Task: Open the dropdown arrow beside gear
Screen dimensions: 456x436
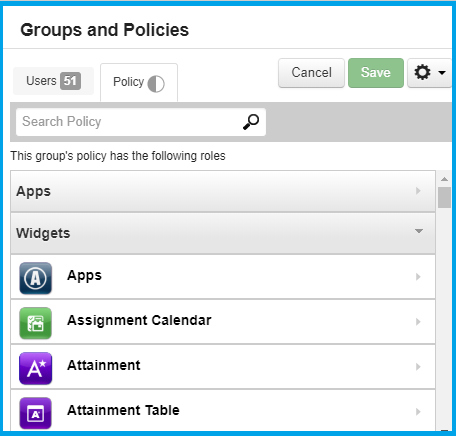Action: 442,73
